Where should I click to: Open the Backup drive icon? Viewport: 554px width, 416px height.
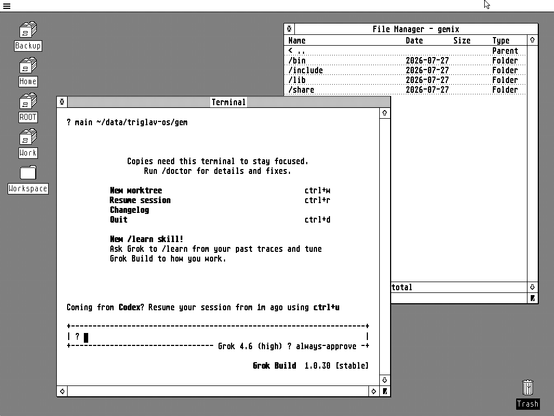tap(28, 36)
